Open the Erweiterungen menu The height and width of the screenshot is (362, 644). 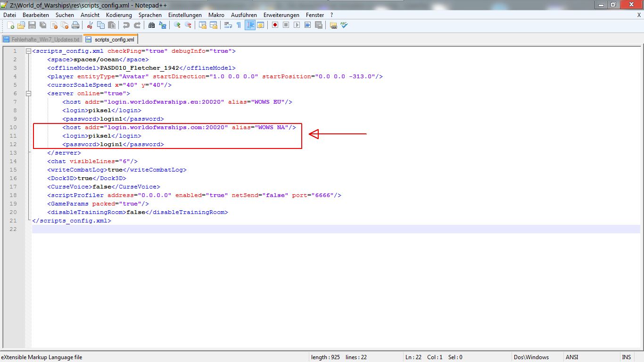tap(281, 15)
